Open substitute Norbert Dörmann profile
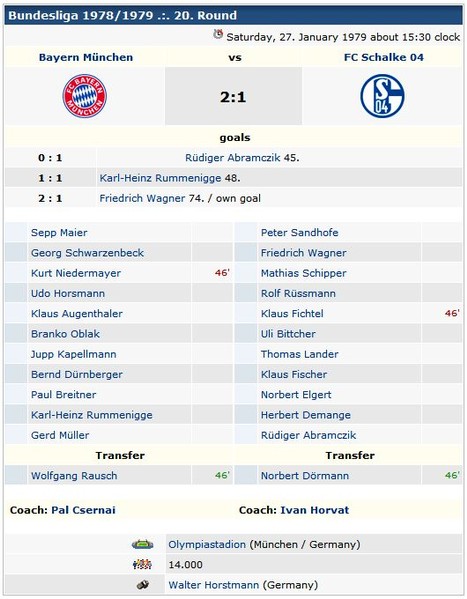 click(305, 476)
